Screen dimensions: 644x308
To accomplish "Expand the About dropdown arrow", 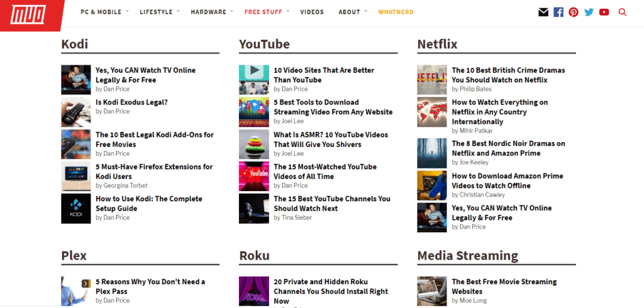I will [366, 11].
